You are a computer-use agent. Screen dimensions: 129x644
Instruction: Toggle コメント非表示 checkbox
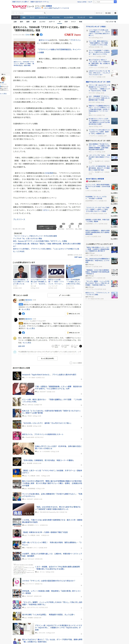(x=71, y=363)
